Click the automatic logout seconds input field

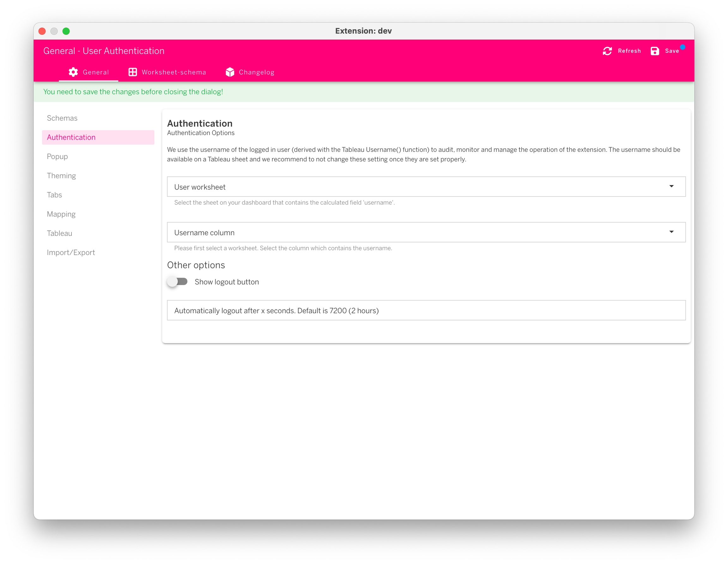coord(426,310)
